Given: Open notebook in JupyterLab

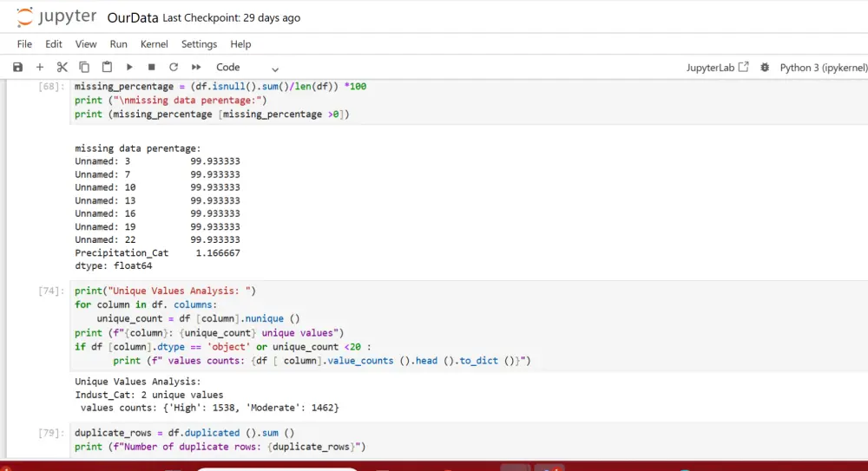Looking at the screenshot, I should (718, 68).
